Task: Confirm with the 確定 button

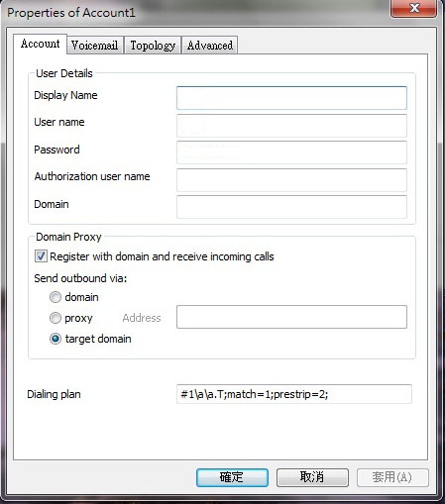Action: coord(232,477)
